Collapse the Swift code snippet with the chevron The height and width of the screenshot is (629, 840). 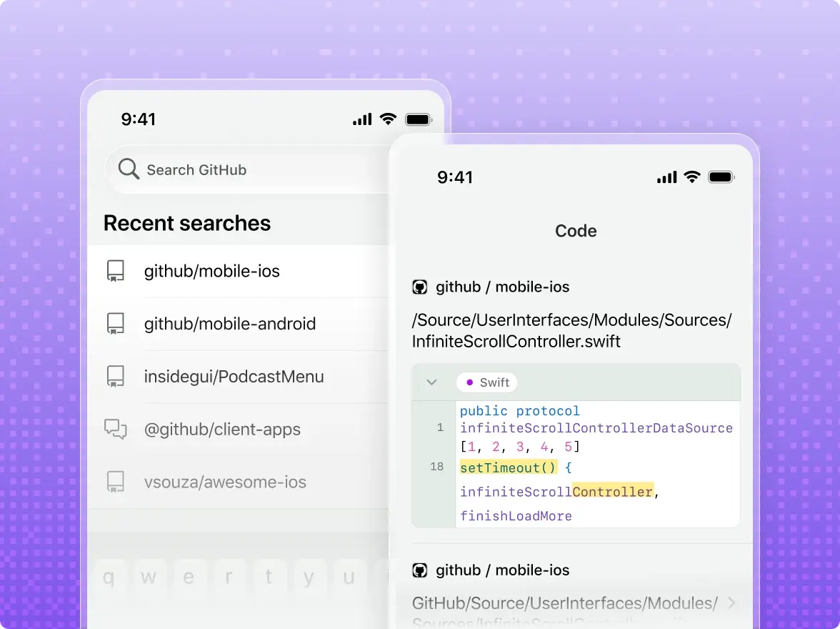tap(431, 382)
